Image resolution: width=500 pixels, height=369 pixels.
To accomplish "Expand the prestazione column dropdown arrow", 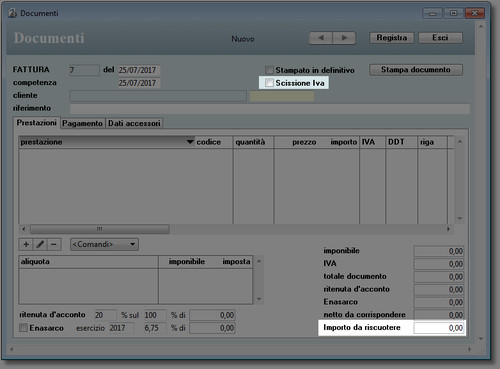I will click(190, 142).
